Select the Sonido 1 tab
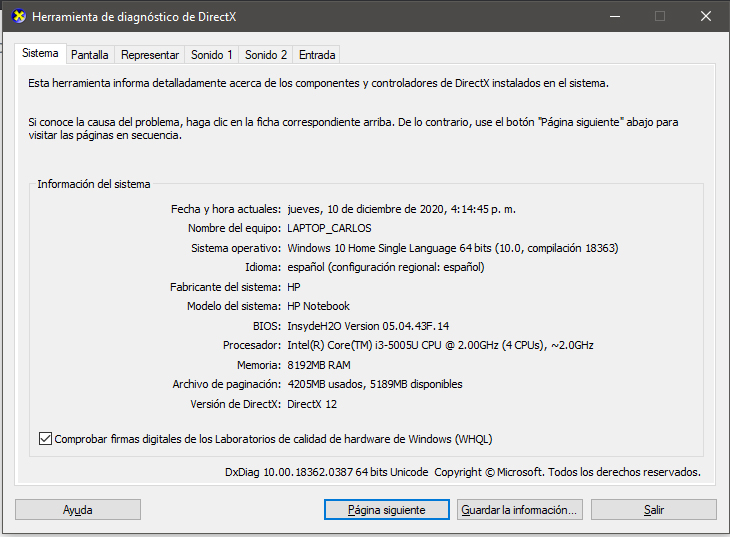The height and width of the screenshot is (537, 730). click(x=211, y=55)
